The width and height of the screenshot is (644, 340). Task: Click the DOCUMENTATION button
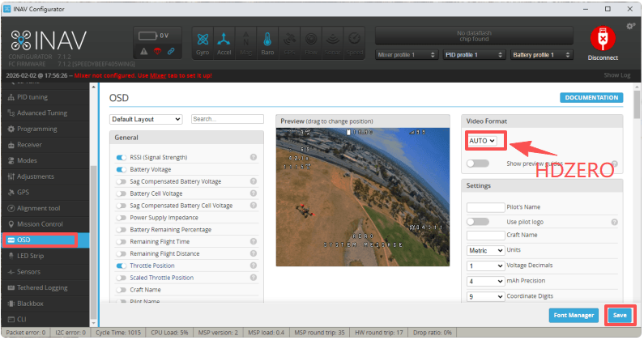[591, 98]
